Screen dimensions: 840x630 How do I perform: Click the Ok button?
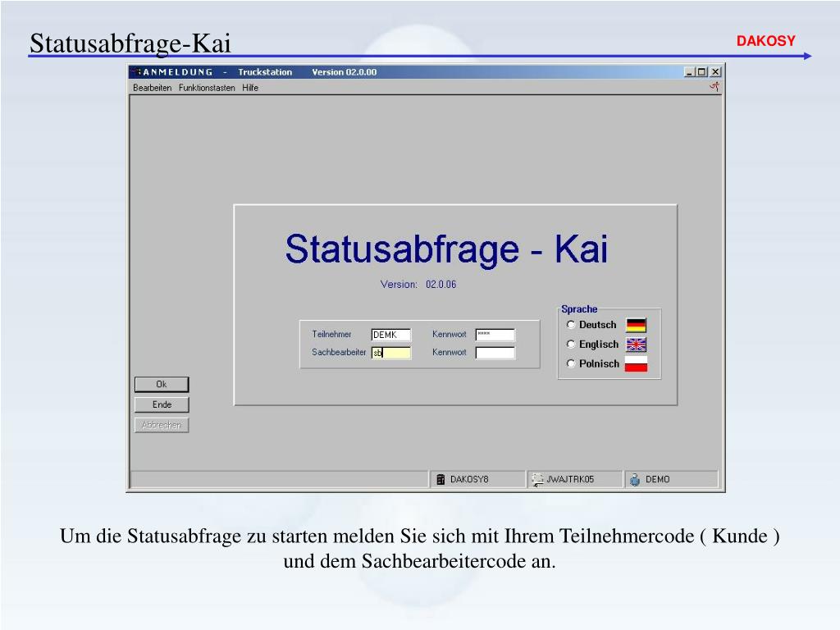coord(162,385)
